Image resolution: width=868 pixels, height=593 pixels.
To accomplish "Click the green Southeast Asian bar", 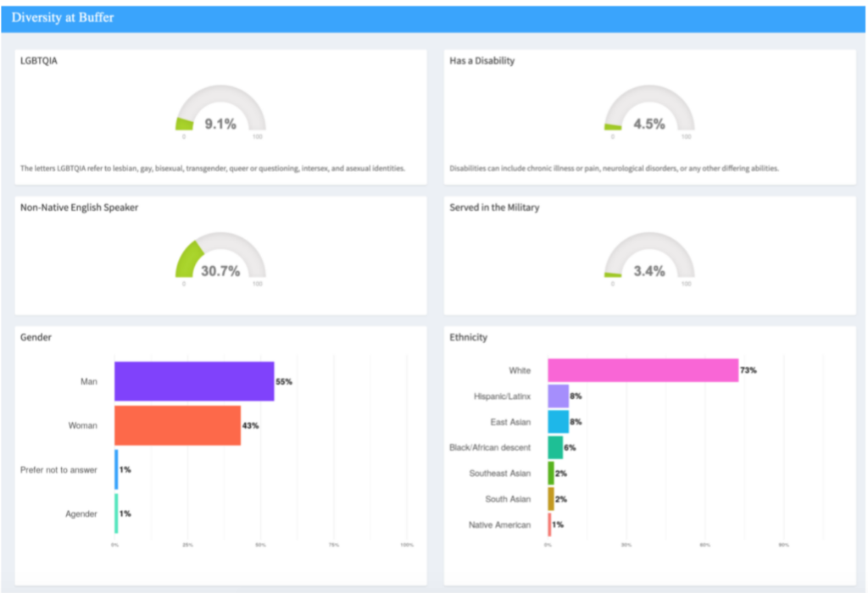I will tap(551, 473).
